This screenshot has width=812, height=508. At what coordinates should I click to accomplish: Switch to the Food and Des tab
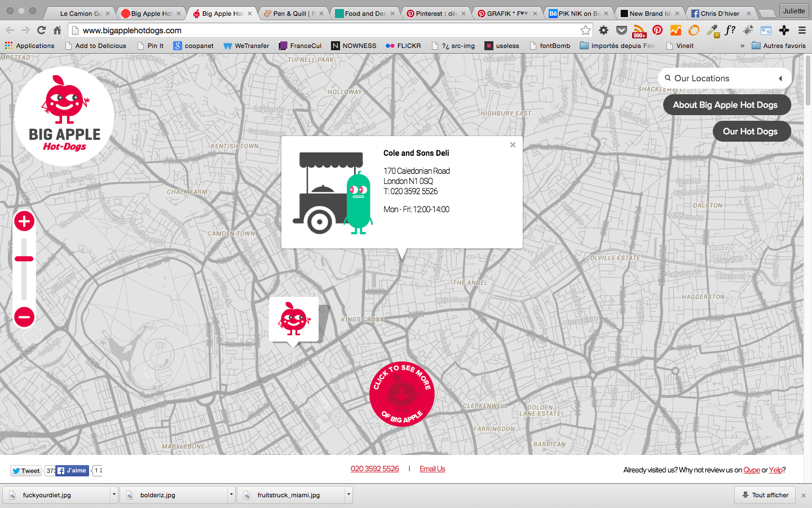pos(364,14)
